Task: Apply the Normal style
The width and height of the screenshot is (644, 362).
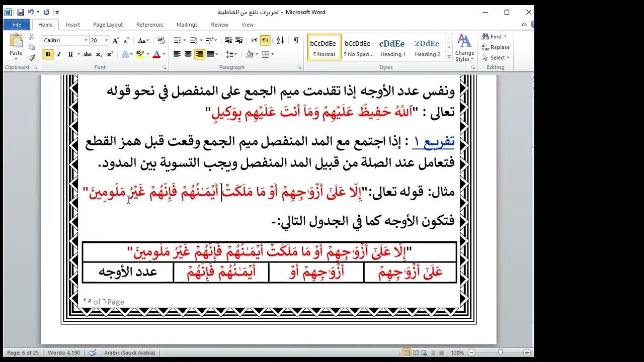Action: (x=324, y=47)
